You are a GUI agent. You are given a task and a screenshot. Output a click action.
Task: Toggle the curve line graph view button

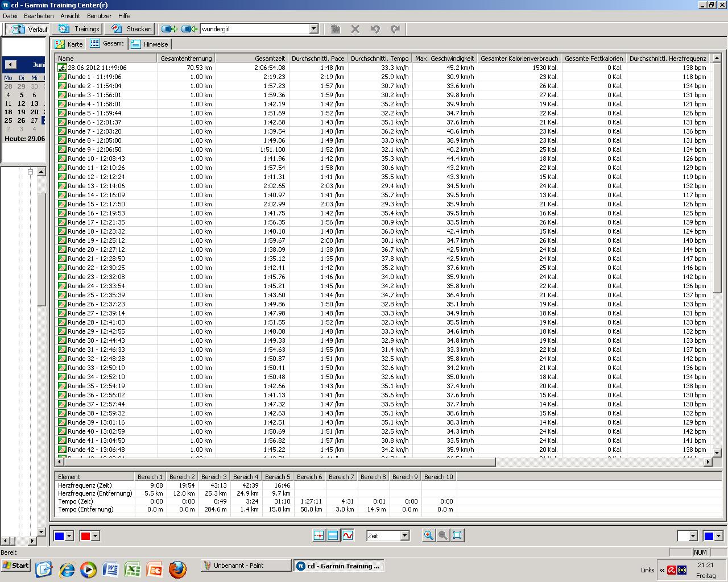(348, 535)
